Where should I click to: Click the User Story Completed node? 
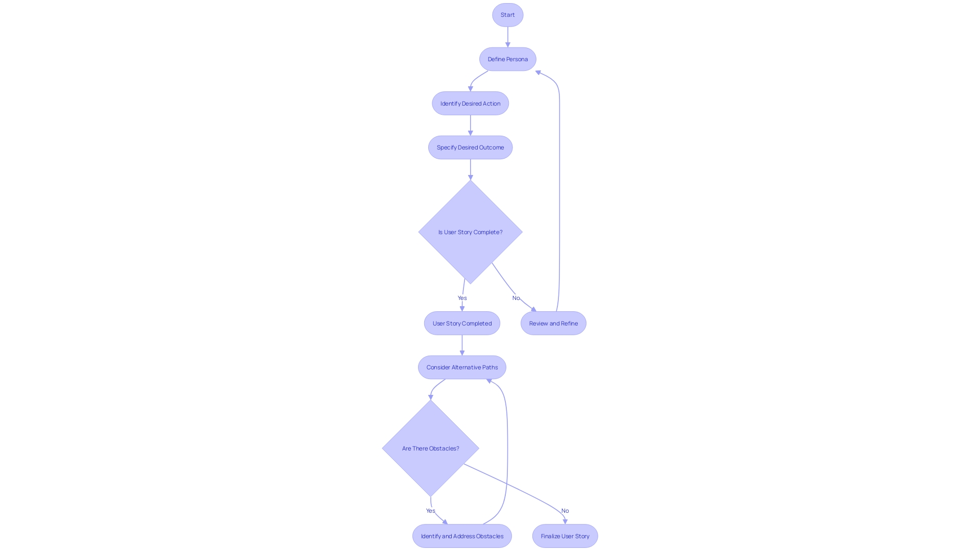click(462, 322)
